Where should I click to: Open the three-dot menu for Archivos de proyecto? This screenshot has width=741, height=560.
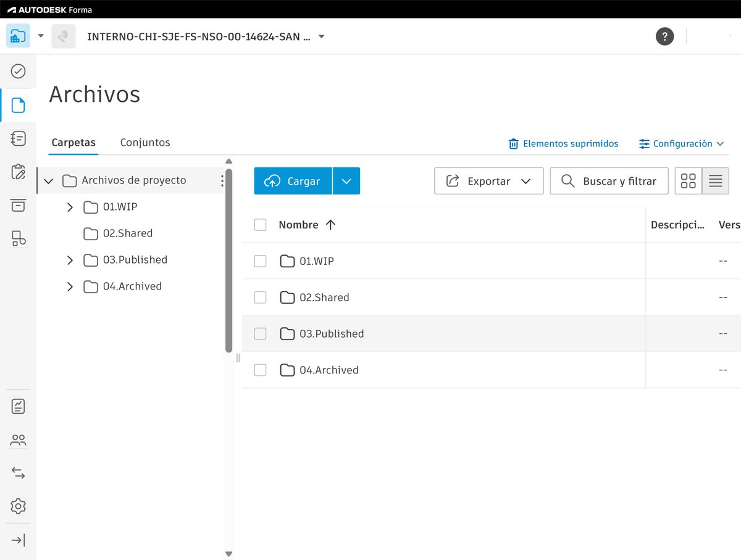pos(222,180)
